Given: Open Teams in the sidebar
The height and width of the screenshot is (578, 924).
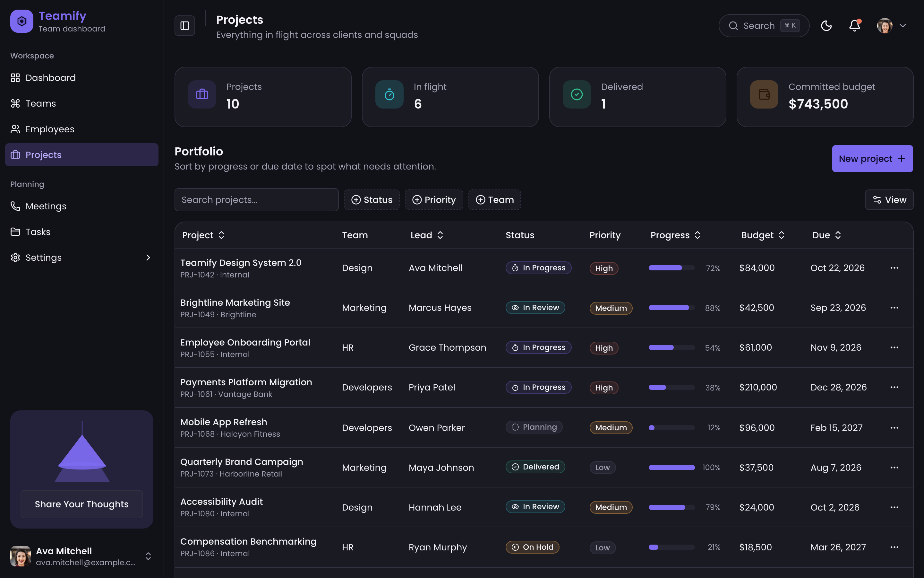Looking at the screenshot, I should [x=82, y=103].
